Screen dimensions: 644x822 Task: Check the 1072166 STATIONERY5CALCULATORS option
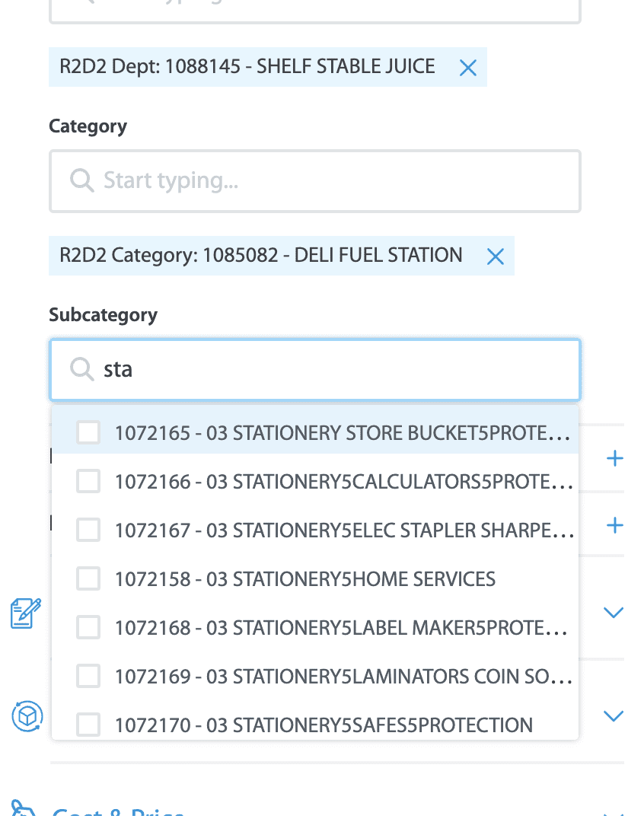pyautogui.click(x=88, y=481)
